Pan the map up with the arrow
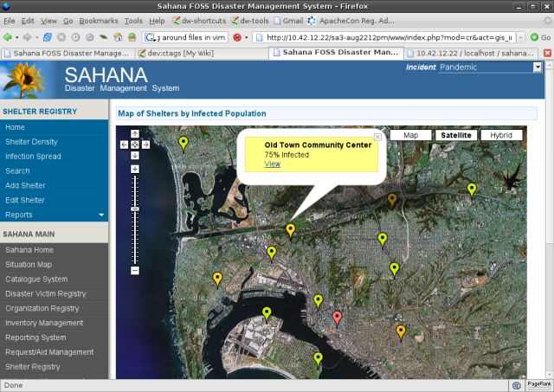This screenshot has width=554, height=392. click(135, 133)
